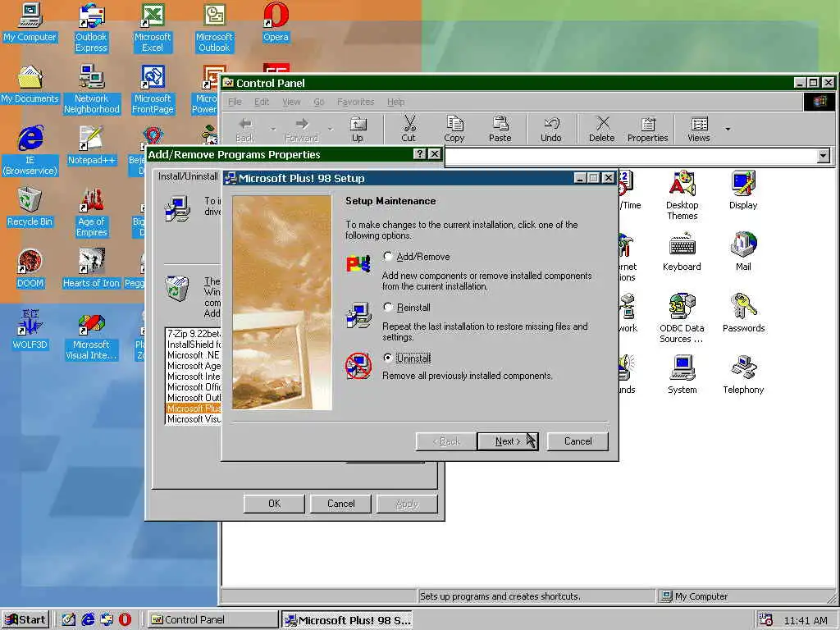Cancel the Microsoft Plus! 98 Setup
Screen dimensions: 840x630
pos(577,441)
